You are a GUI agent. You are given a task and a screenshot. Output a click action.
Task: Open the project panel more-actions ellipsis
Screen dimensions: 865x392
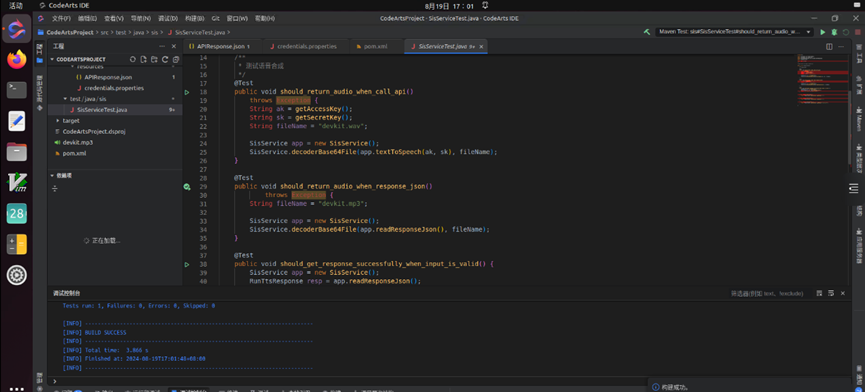click(x=162, y=46)
